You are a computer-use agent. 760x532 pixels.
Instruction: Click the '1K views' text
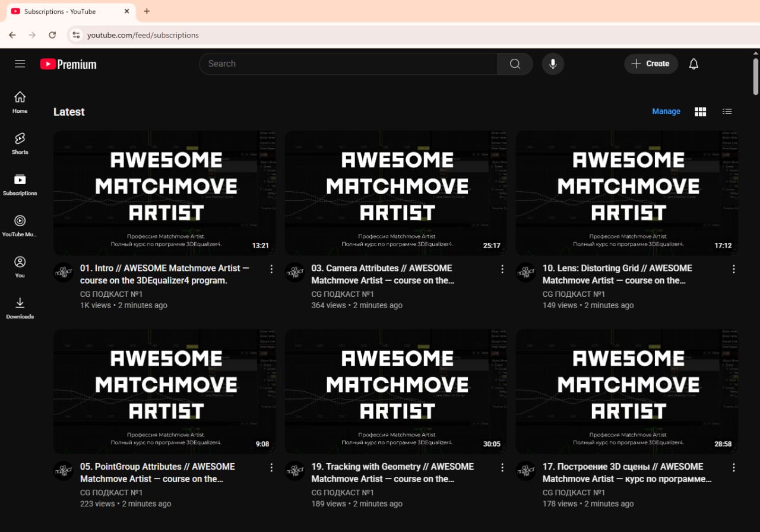click(x=96, y=305)
